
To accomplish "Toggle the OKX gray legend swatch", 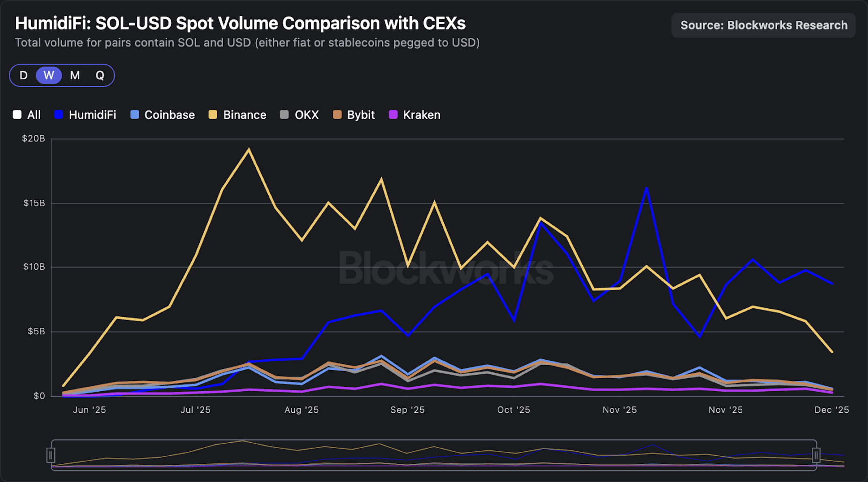I will [x=284, y=115].
